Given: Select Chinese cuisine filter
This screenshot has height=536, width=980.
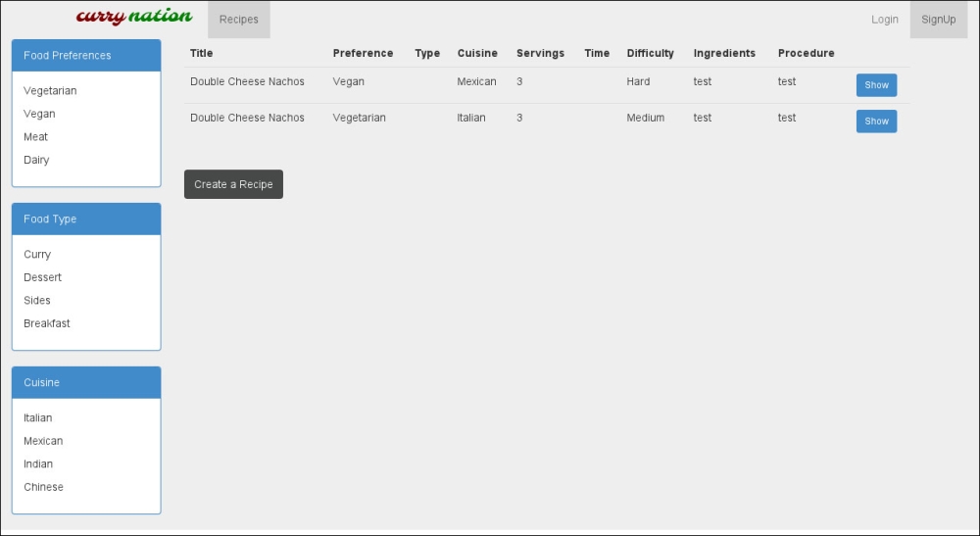Looking at the screenshot, I should click(43, 487).
